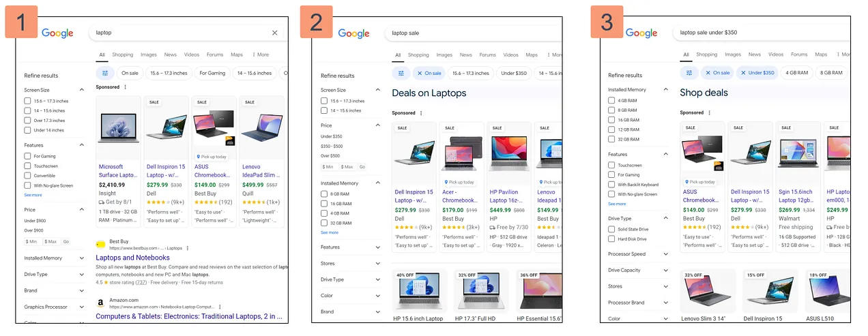The image size is (868, 336).
Task: Expand the "Graphics Processor" filter section
Action: (x=81, y=307)
